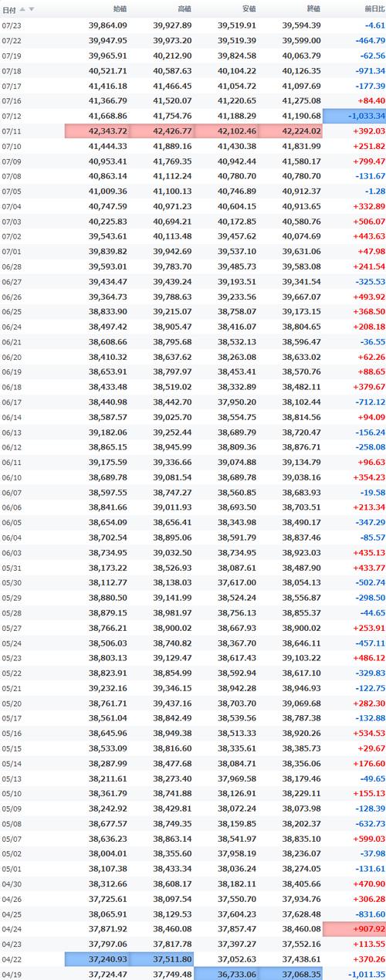Select the blue highlighted closing value 37,068.35
Screen dimensions: 386x980
pyautogui.click(x=289, y=974)
